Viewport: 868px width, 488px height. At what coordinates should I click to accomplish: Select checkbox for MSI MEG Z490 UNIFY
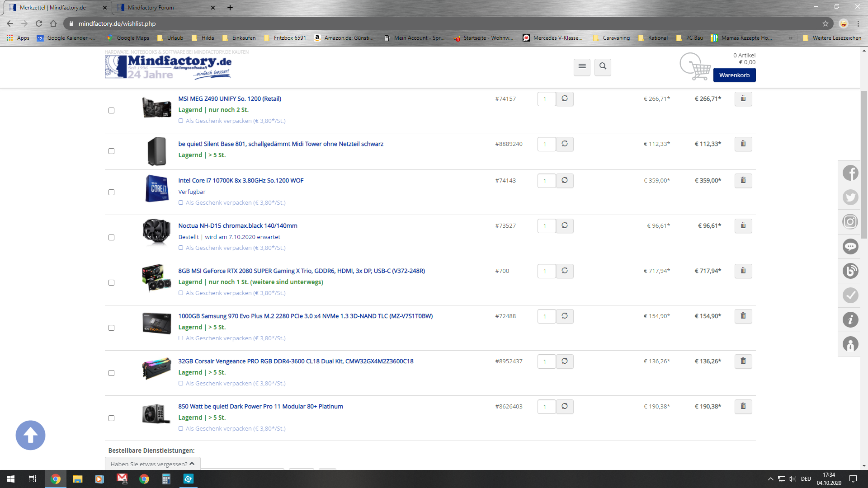click(111, 111)
